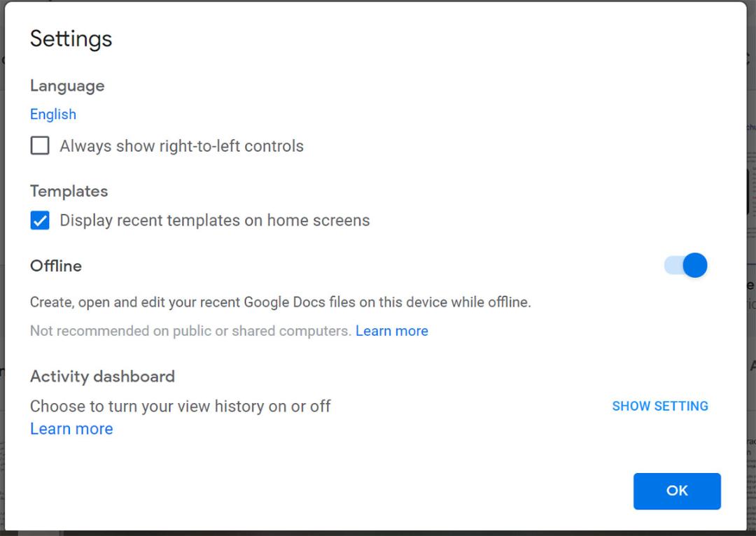The image size is (756, 536).
Task: Click the 'Create, open and edit' offline description
Action: tap(280, 302)
